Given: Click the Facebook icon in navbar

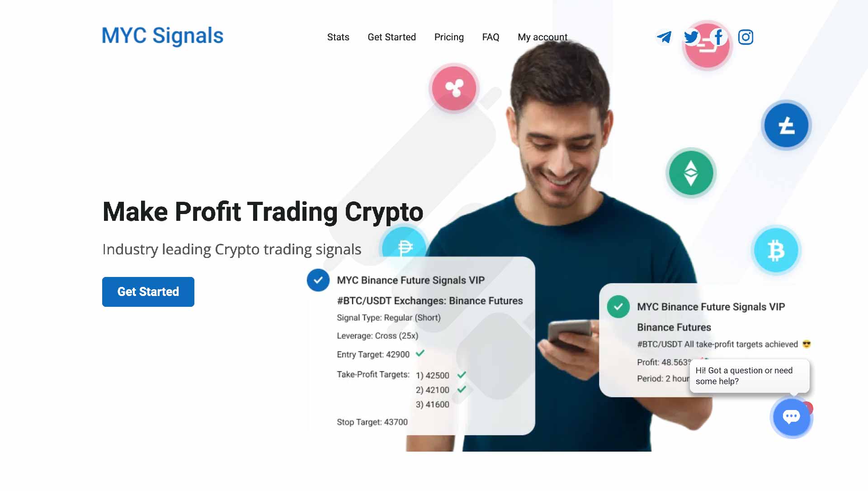Looking at the screenshot, I should [x=718, y=37].
